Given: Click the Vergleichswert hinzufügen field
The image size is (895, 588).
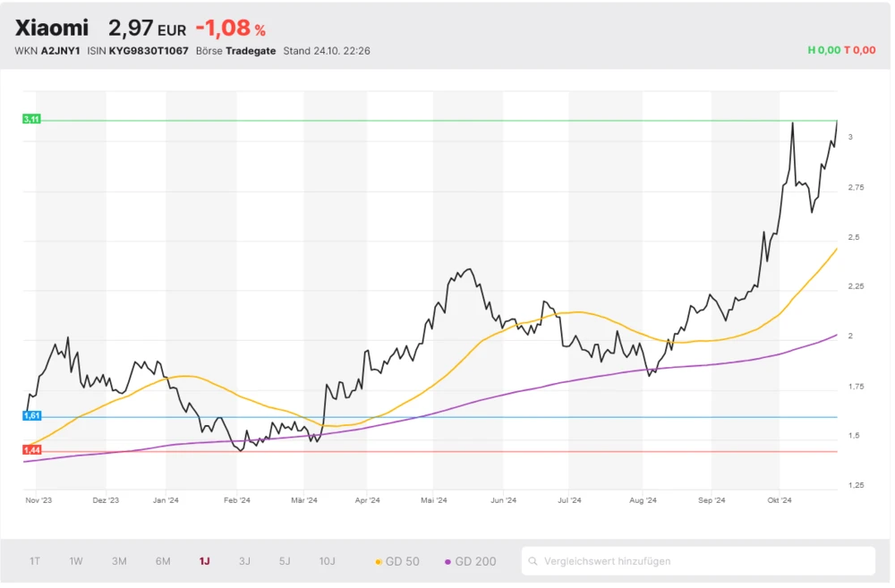Looking at the screenshot, I should (x=698, y=561).
